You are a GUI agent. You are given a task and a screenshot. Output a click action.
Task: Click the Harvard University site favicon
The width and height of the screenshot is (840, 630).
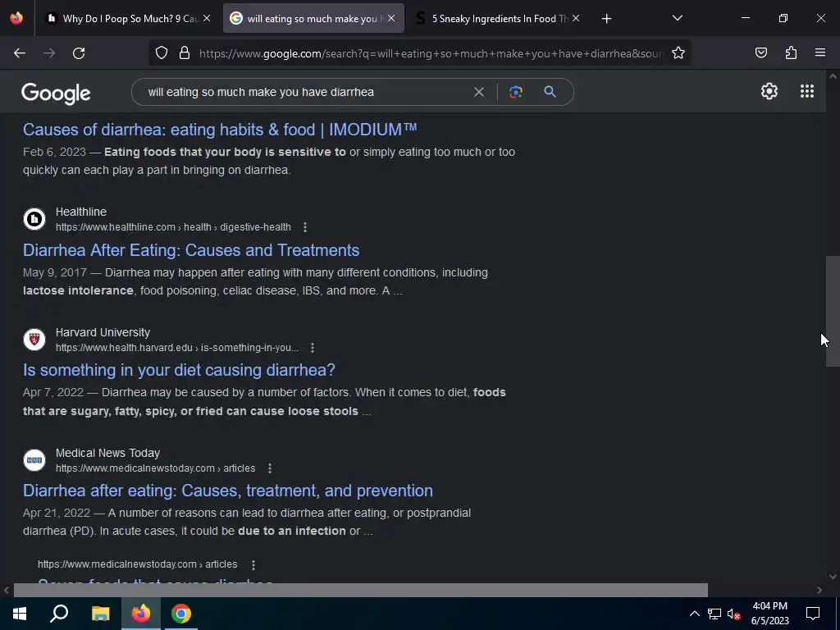click(x=34, y=340)
